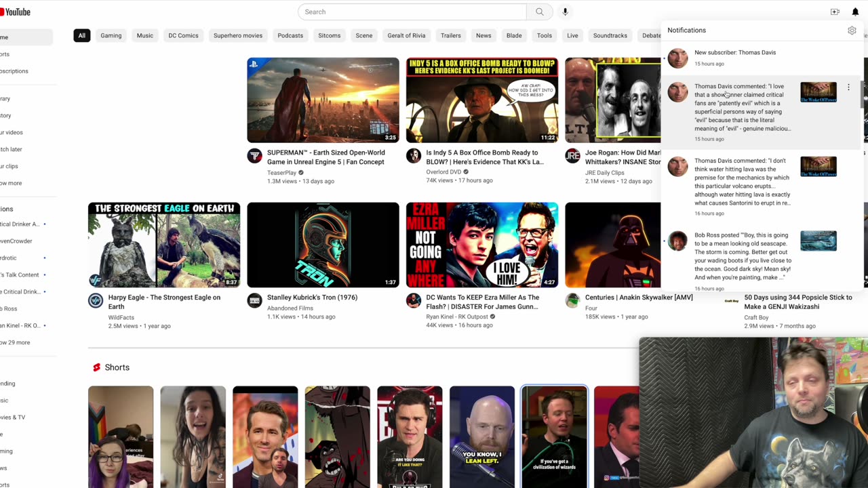
Task: Select the Podcasts filter chip
Action: coord(290,35)
